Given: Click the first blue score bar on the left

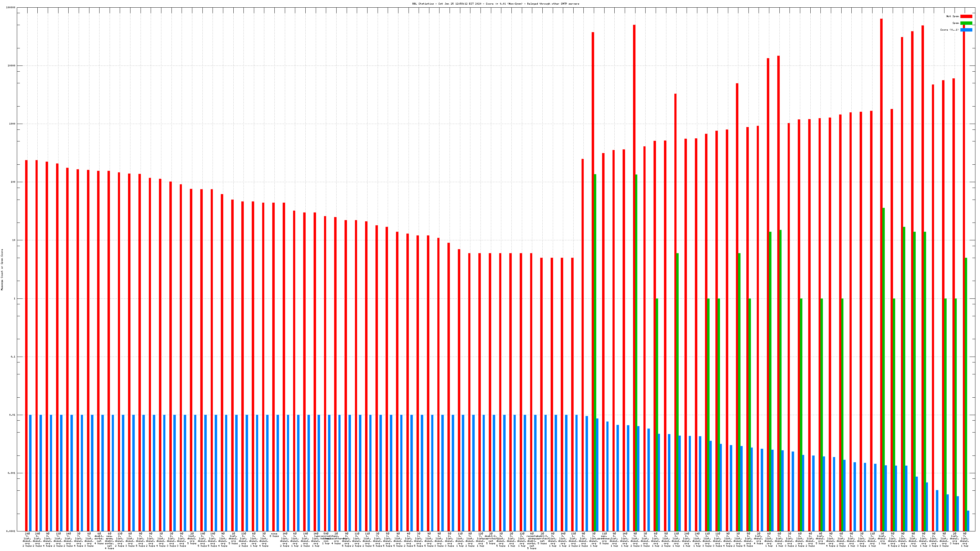Looking at the screenshot, I should (x=30, y=473).
